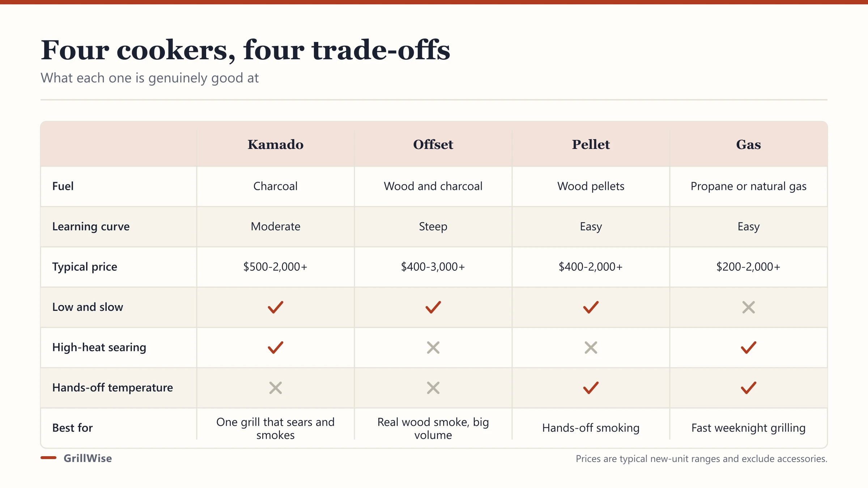
Task: Click the Offset price $400-3,000+ cell
Action: 433,267
